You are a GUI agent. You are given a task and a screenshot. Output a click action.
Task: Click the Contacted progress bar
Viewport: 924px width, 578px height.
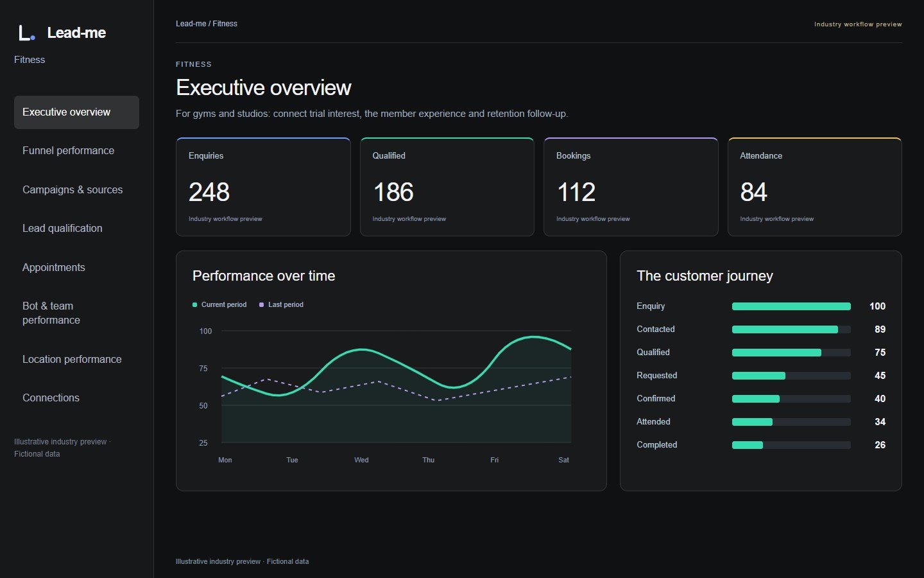tap(791, 329)
